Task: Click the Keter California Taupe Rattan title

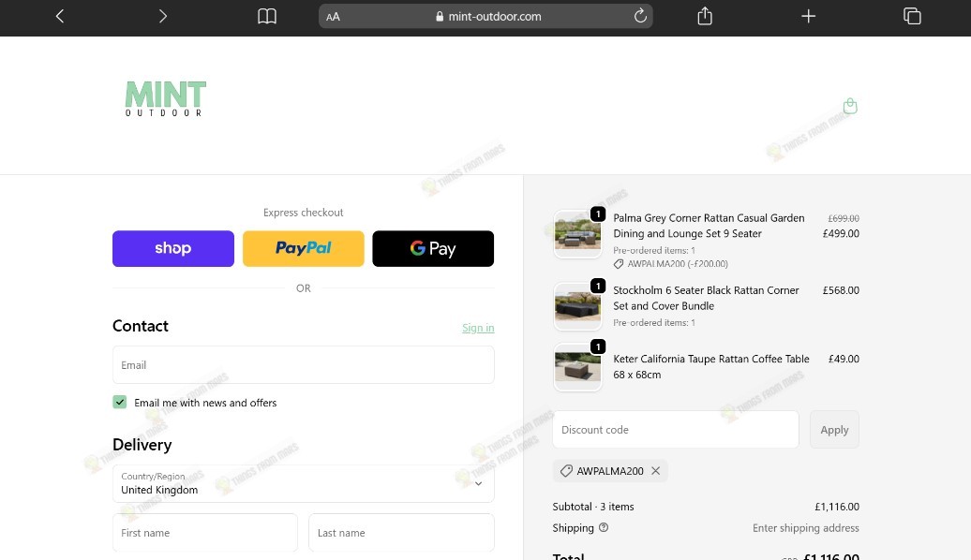Action: tap(710, 367)
